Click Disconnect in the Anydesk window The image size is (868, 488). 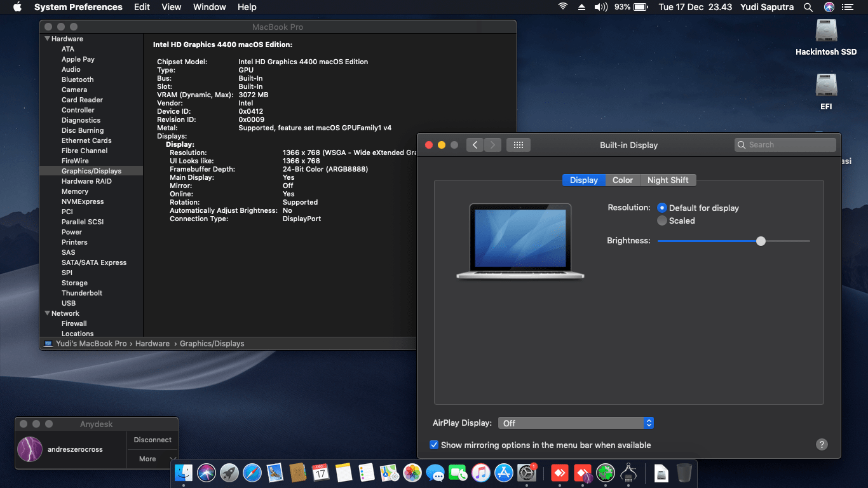(x=152, y=439)
